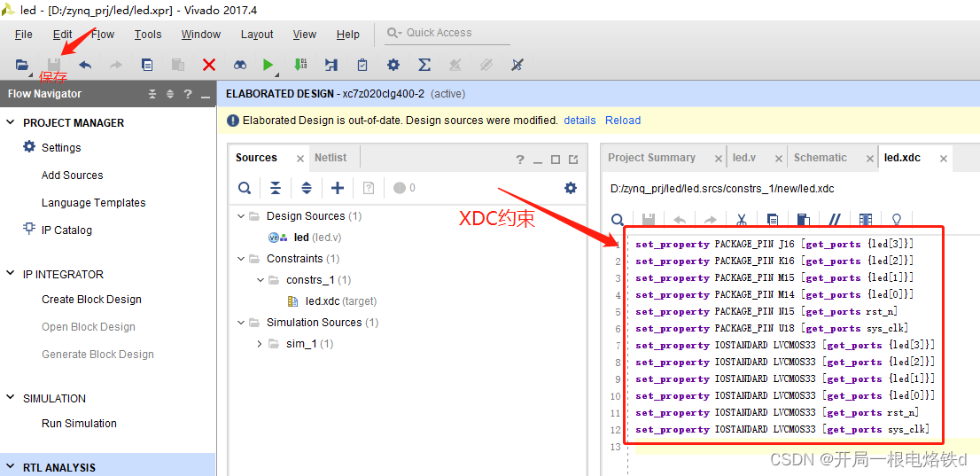Click the editor toolbar Copy icon
Viewport: 980px width, 476px height.
coord(773,220)
